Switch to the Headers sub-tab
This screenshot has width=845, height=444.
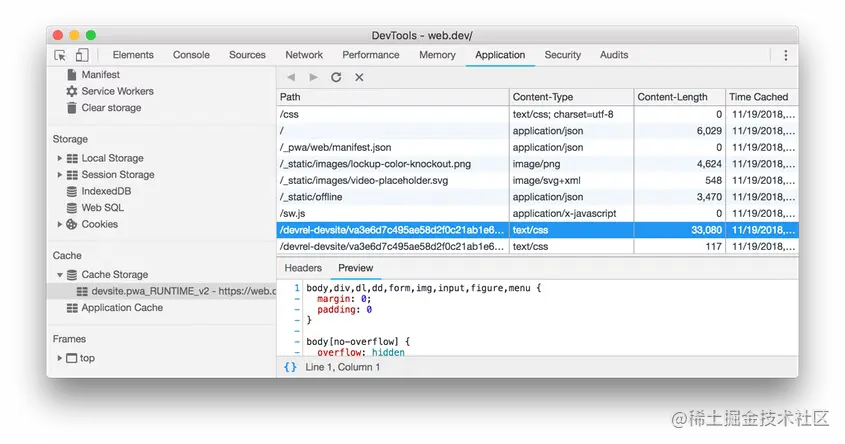coord(303,268)
